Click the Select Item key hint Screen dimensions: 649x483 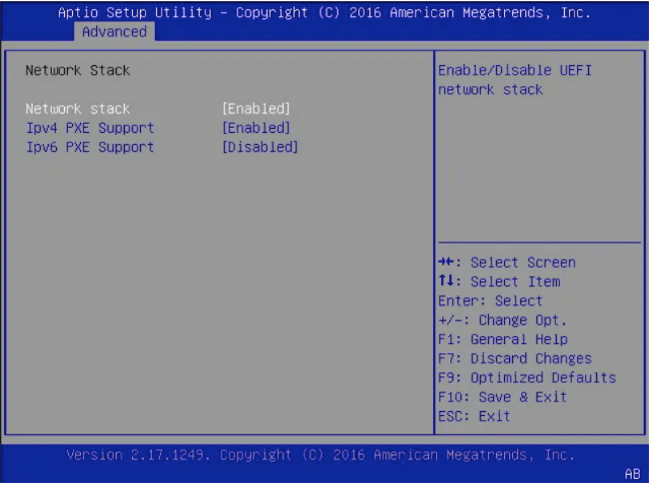pyautogui.click(x=499, y=281)
